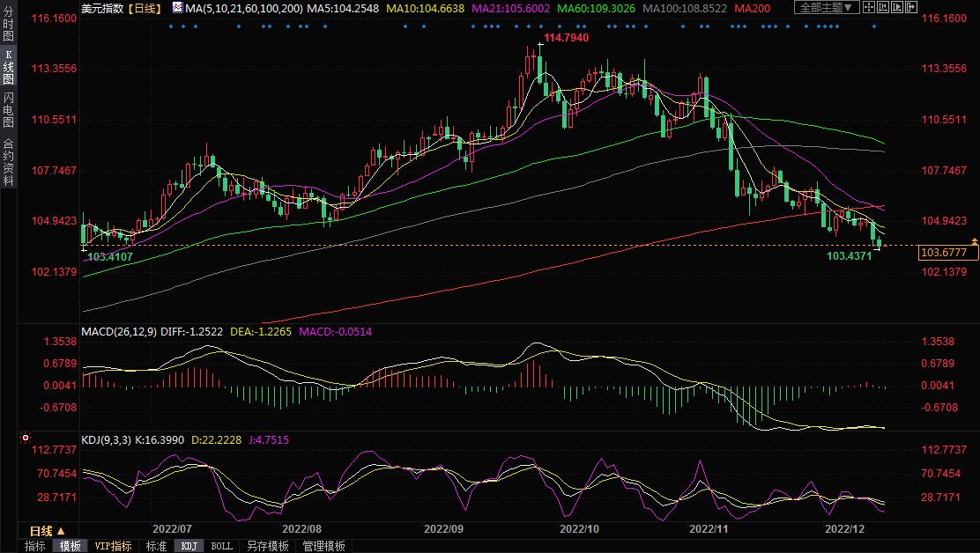The width and height of the screenshot is (980, 553).
Task: Click the MA indicator chart icon
Action: [x=177, y=8]
